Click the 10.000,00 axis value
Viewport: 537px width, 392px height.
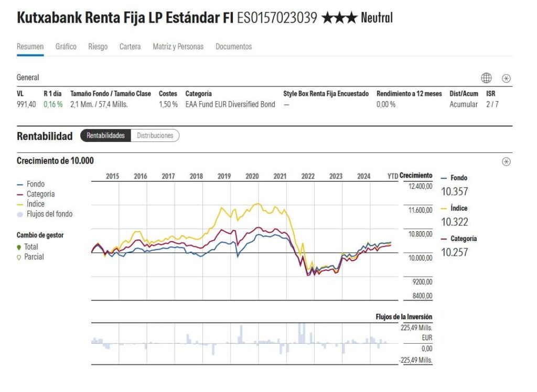420,258
